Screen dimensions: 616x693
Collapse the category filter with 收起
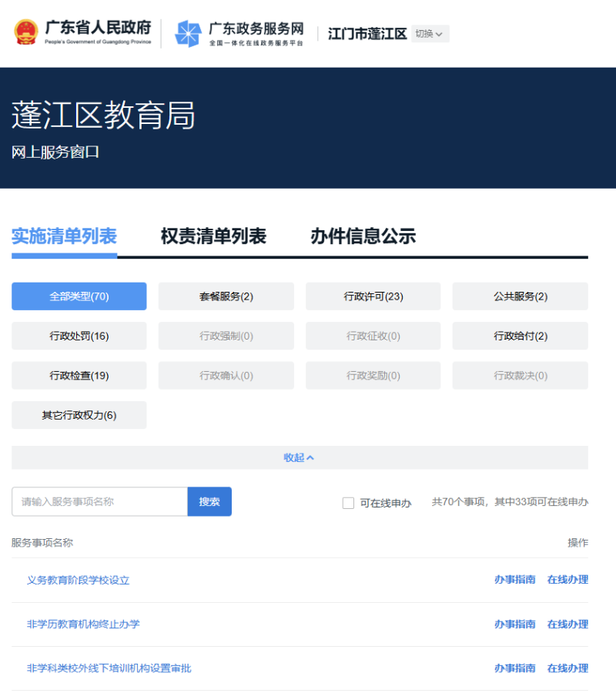pos(299,457)
